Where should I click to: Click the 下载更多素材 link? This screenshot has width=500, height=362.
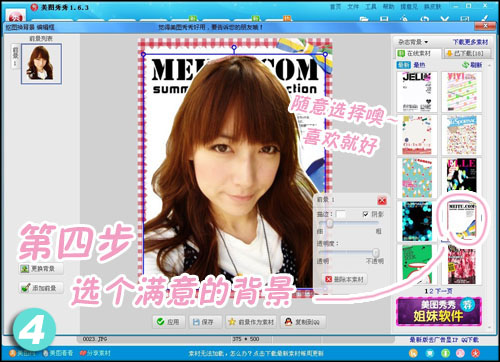tap(470, 42)
